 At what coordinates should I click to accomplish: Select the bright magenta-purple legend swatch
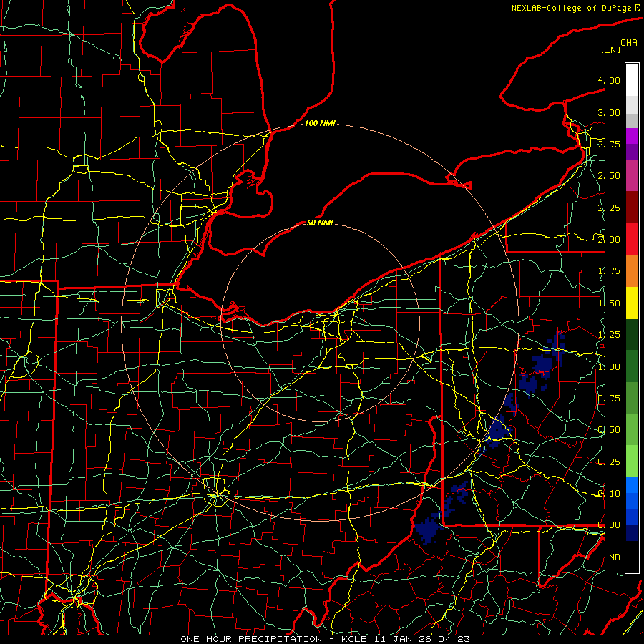(632, 136)
